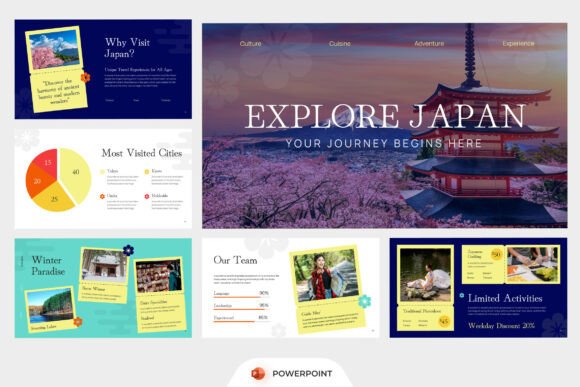Open the Experience nav item
This screenshot has height=387, width=580.
[x=518, y=44]
